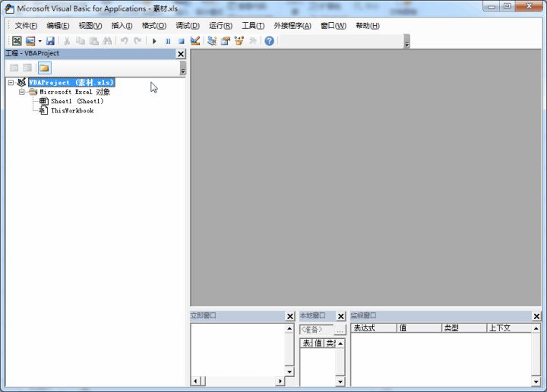This screenshot has height=392, width=547.
Task: Click the Break pause icon
Action: (x=168, y=41)
